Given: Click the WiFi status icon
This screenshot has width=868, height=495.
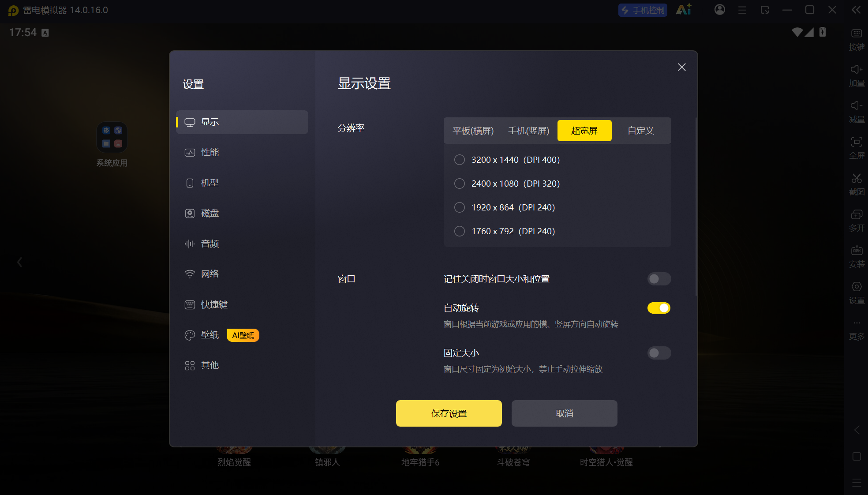Looking at the screenshot, I should tap(797, 32).
